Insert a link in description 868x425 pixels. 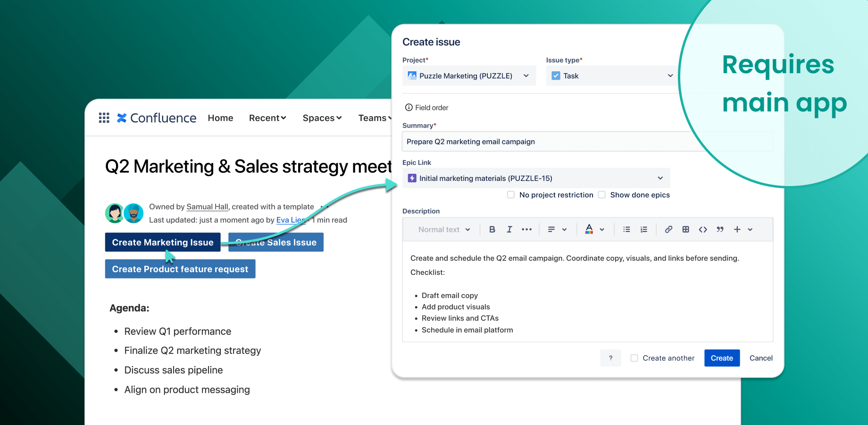(668, 229)
